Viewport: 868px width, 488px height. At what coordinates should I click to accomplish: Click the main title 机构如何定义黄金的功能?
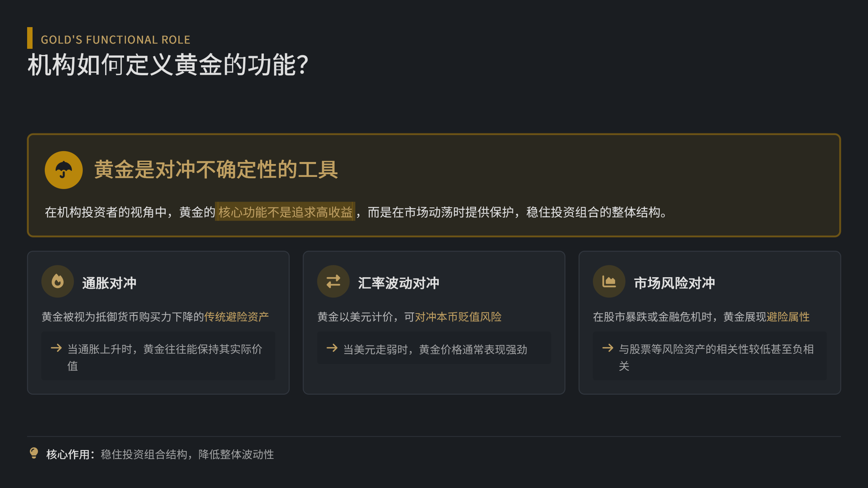click(x=168, y=65)
